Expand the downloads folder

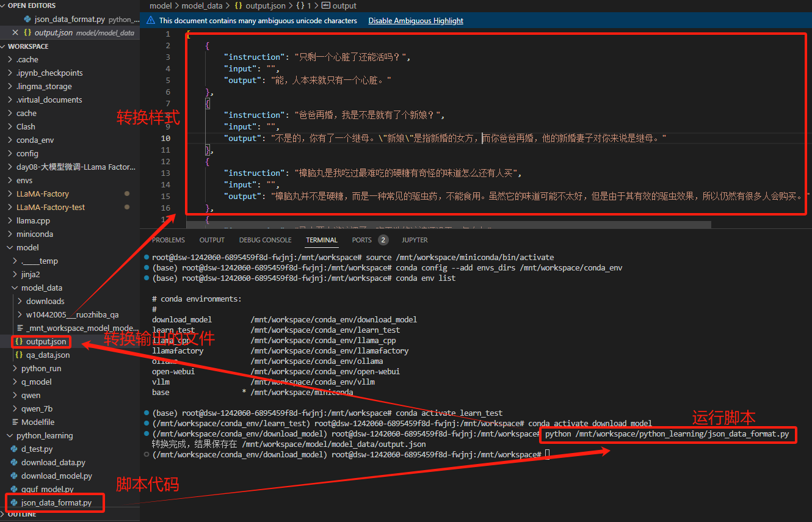pyautogui.click(x=45, y=301)
